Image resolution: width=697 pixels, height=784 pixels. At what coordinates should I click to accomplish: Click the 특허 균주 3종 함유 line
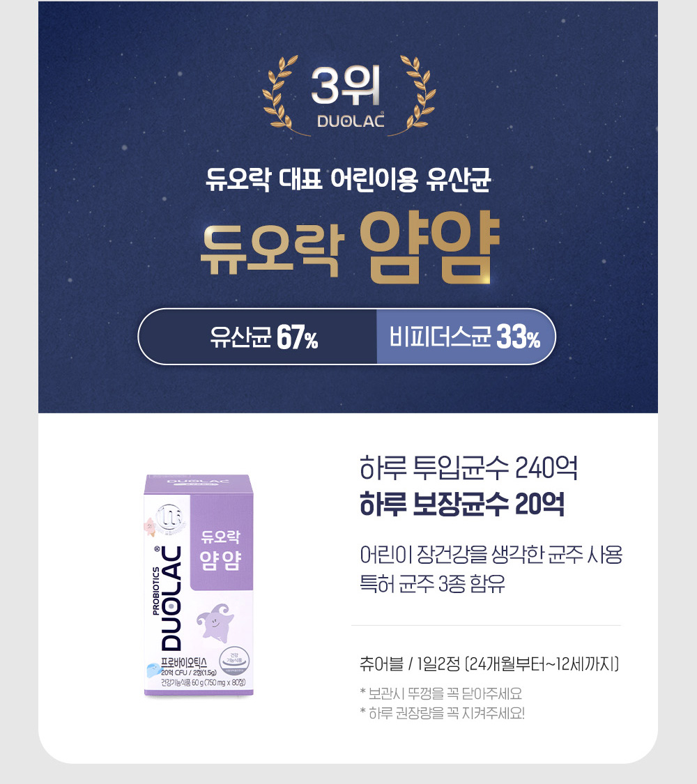coord(433,583)
